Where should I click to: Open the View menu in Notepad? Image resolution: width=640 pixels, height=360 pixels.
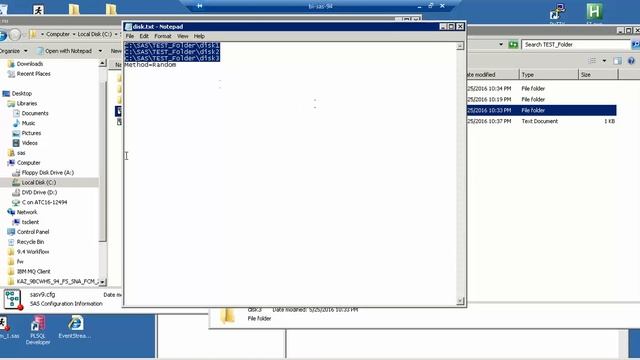coord(182,36)
